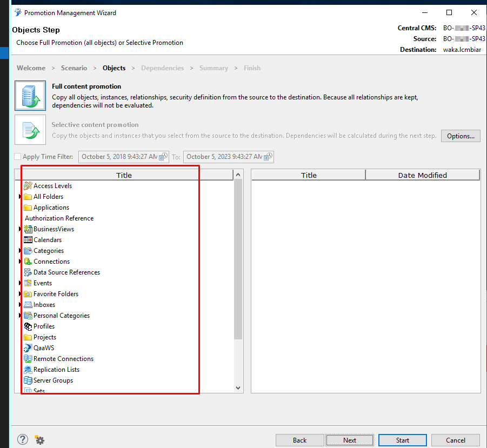
Task: Click the Calendars icon
Action: [x=28, y=240]
